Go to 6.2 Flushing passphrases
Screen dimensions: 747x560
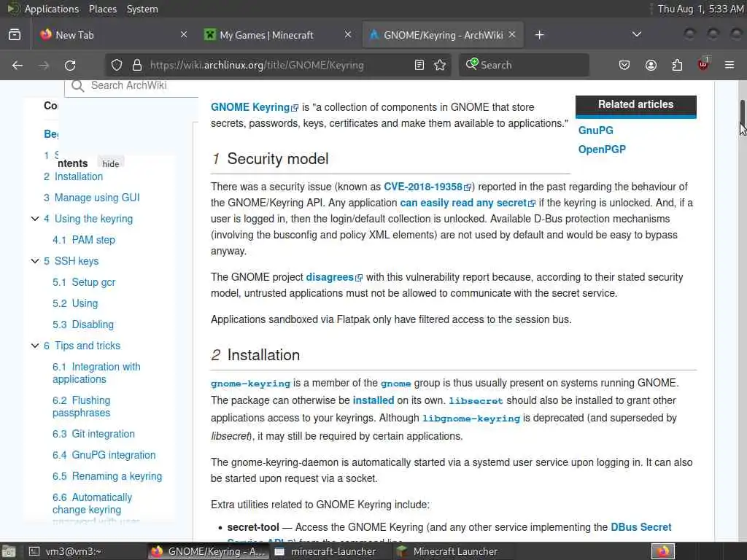point(82,407)
